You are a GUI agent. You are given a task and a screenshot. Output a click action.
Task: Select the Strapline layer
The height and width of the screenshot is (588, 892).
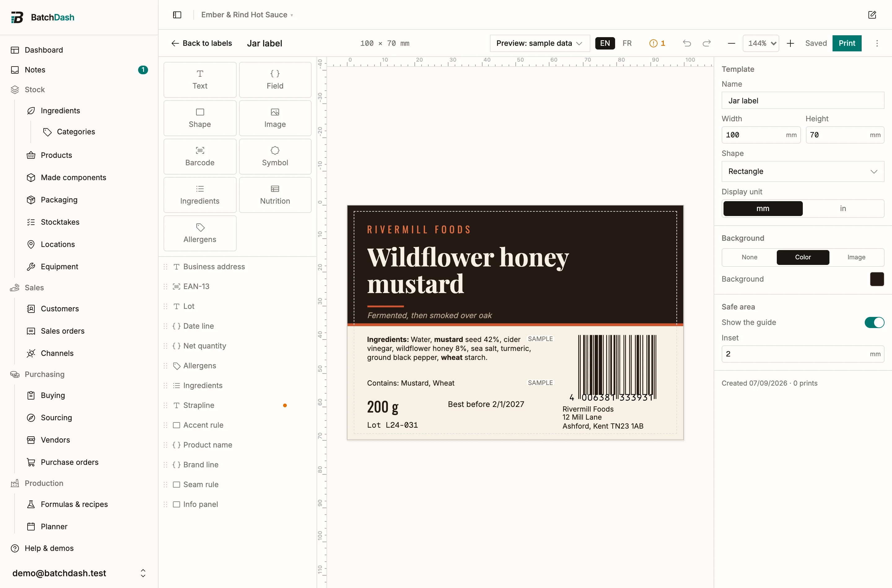(x=237, y=405)
